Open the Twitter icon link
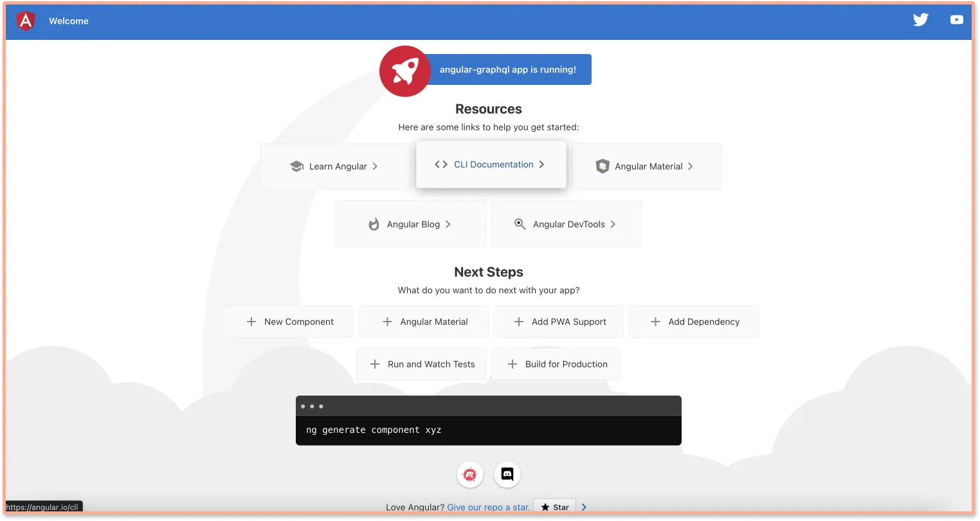Image resolution: width=980 pixels, height=521 pixels. [x=921, y=20]
